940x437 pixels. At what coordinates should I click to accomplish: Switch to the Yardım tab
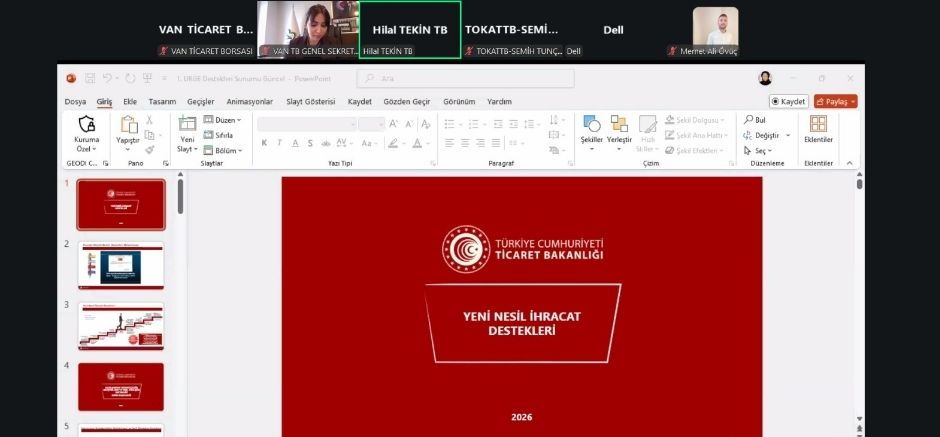pos(499,102)
